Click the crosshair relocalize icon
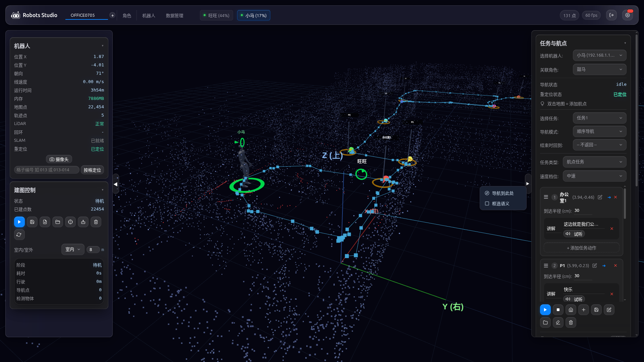Screen dimensions: 644x362 pyautogui.click(x=70, y=222)
